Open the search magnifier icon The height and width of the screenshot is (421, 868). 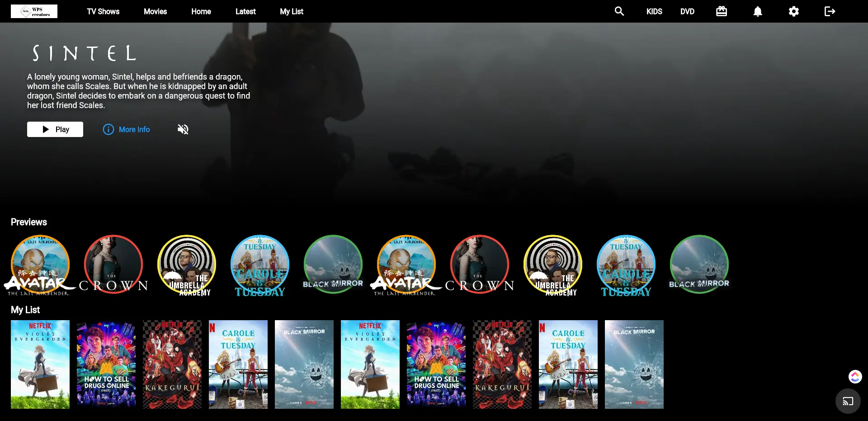click(619, 11)
